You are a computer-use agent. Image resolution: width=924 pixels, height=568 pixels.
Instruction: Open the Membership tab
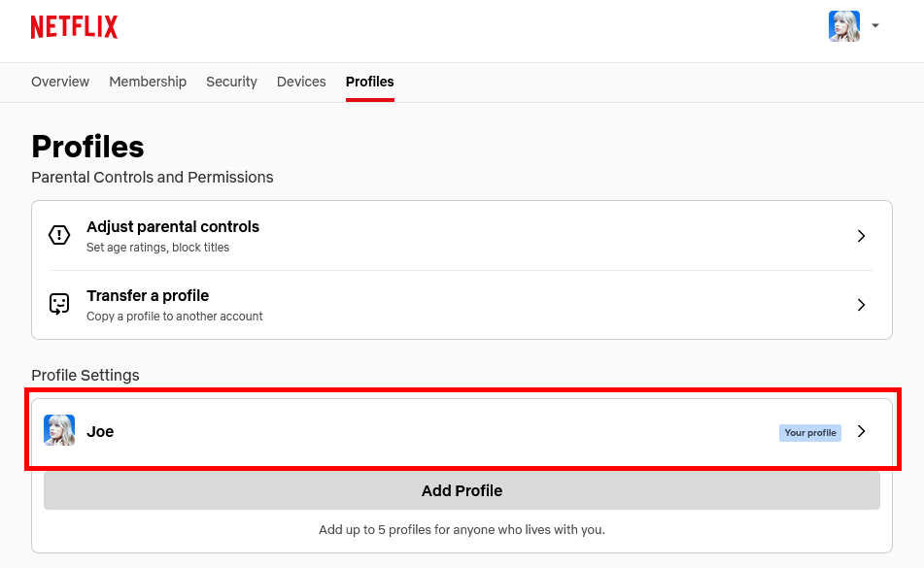tap(148, 82)
